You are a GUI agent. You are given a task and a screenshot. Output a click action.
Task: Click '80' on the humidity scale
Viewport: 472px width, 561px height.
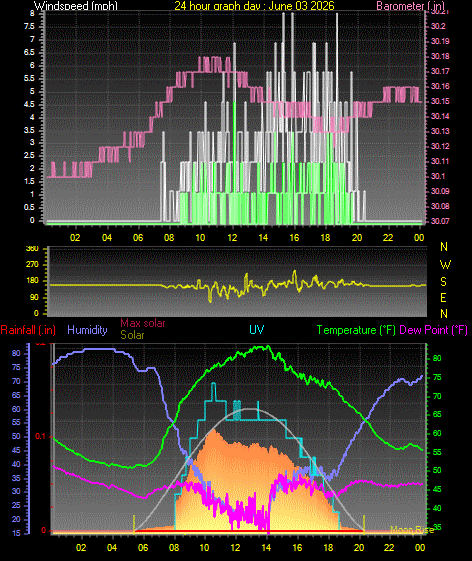[x=16, y=353]
